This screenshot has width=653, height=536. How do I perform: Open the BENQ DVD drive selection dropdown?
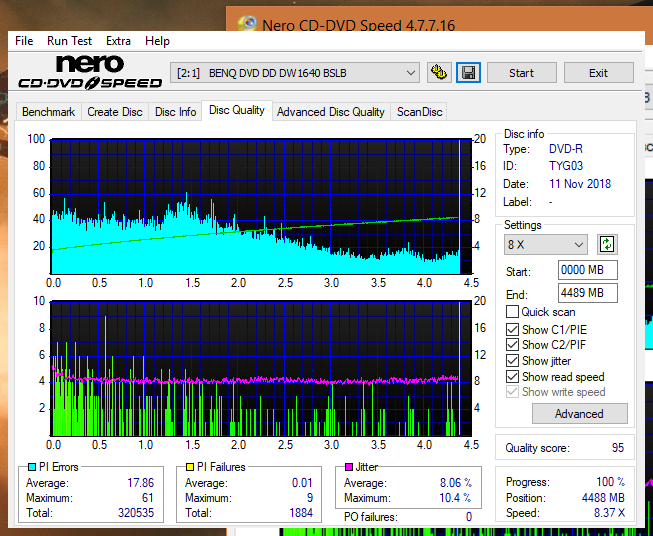tap(295, 73)
